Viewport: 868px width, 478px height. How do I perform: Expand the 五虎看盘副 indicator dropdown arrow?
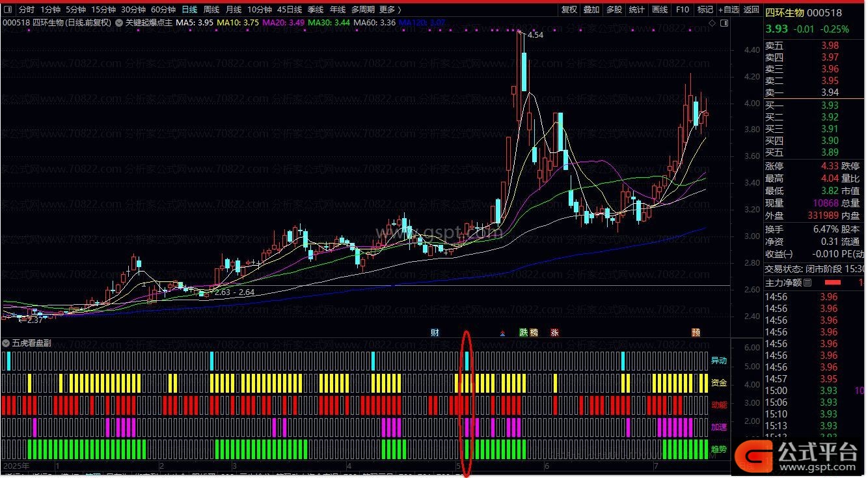tap(6, 343)
